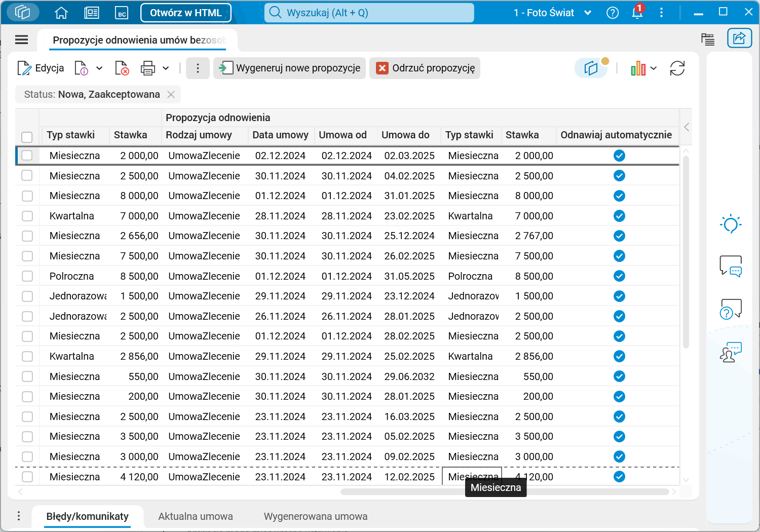Viewport: 760px width, 532px height.
Task: Click the delete document icon in toolbar
Action: pyautogui.click(x=122, y=68)
